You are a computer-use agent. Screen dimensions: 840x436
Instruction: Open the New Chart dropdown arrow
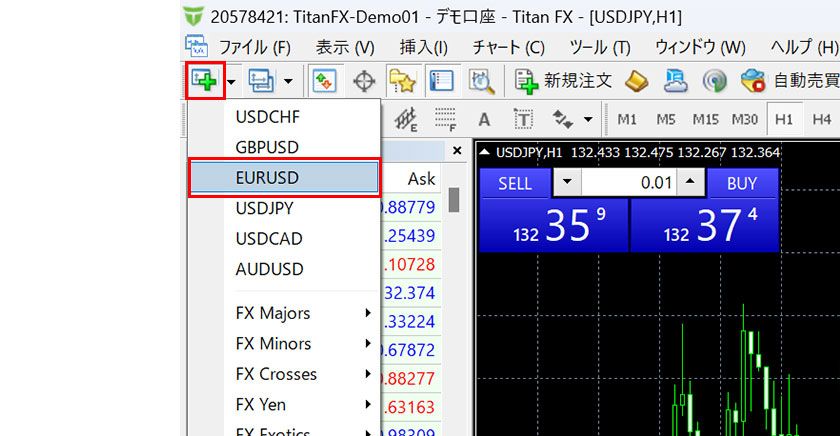[x=231, y=81]
